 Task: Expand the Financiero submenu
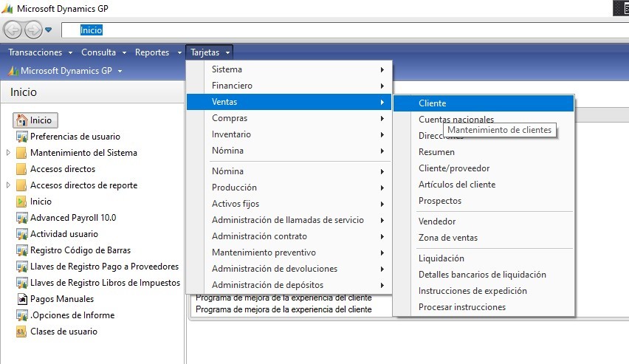click(x=289, y=86)
